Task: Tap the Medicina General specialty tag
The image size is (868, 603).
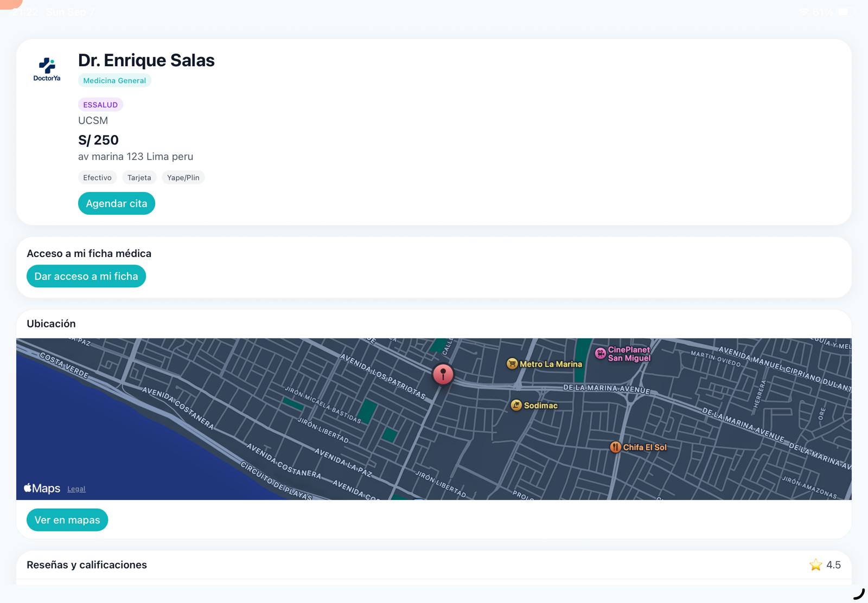Action: (114, 80)
